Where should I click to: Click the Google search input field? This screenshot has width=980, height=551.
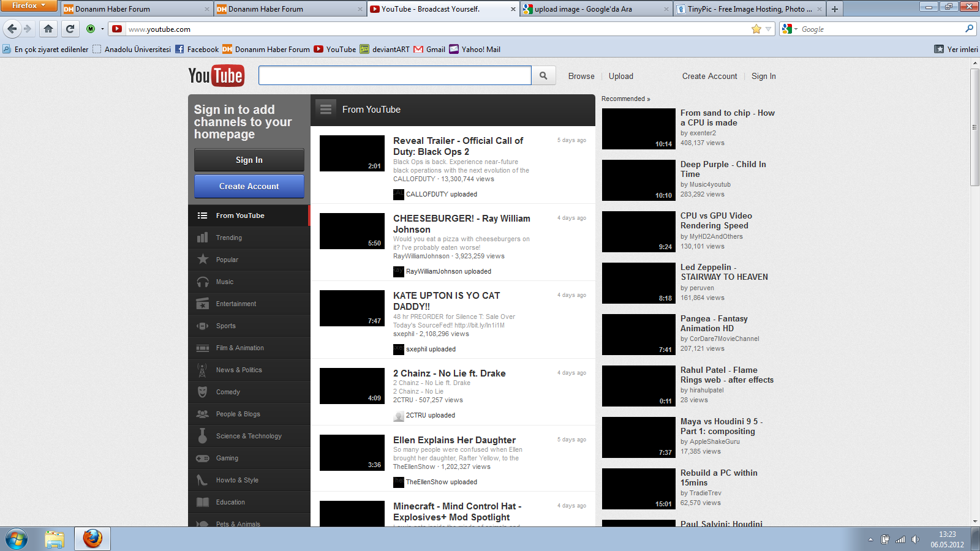(881, 29)
